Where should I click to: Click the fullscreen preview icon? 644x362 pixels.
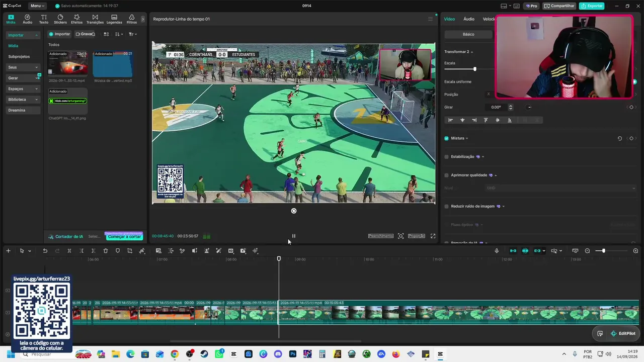[433, 236]
